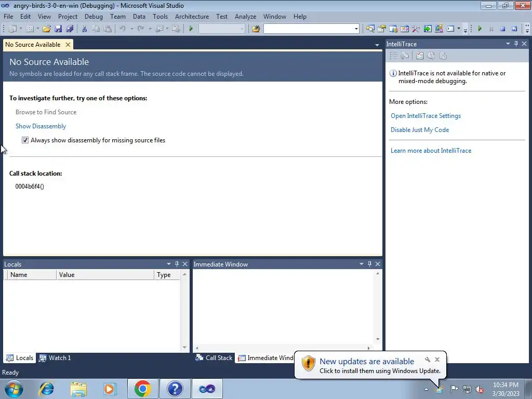The width and height of the screenshot is (532, 399).
Task: Click the Find in Files binoculars icon
Action: click(256, 29)
